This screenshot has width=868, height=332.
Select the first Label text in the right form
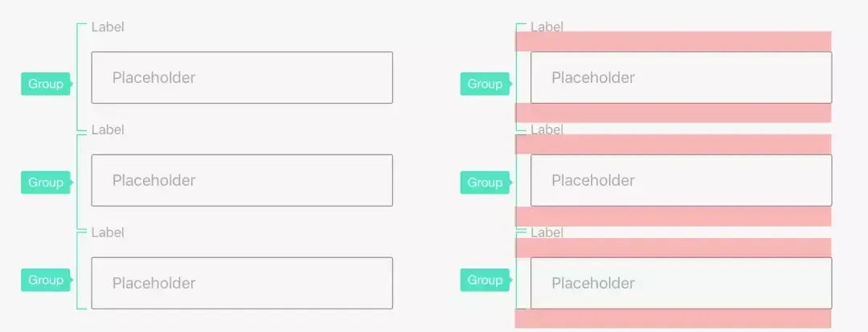tap(547, 27)
